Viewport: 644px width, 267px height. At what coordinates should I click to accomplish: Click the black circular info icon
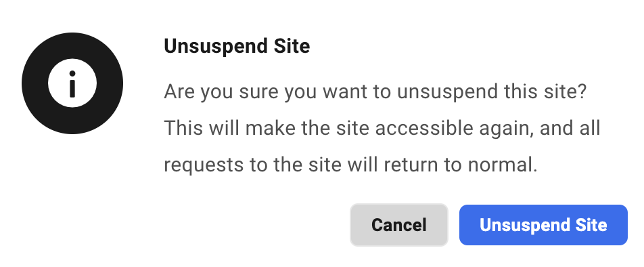(72, 83)
